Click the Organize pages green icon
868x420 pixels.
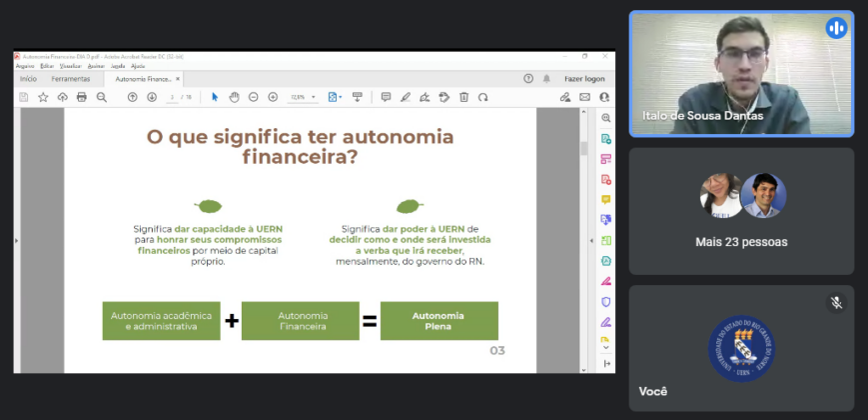click(x=606, y=240)
